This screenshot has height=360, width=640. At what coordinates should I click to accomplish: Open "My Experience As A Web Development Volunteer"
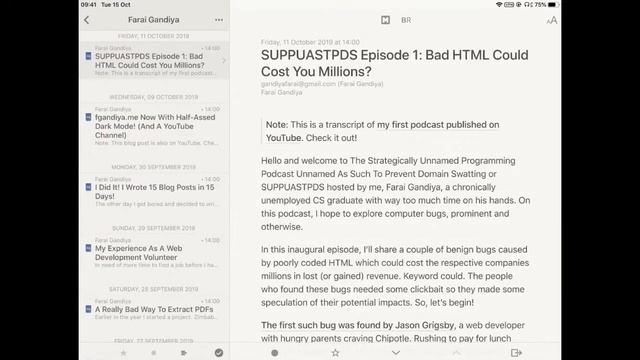tap(155, 252)
